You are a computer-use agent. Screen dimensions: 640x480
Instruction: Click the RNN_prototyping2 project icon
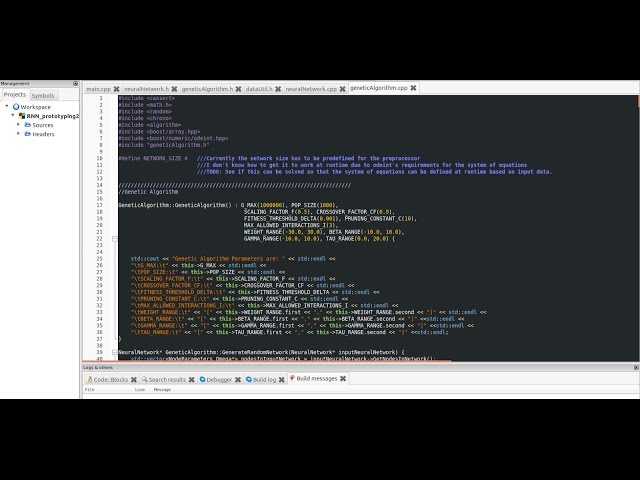pos(22,116)
